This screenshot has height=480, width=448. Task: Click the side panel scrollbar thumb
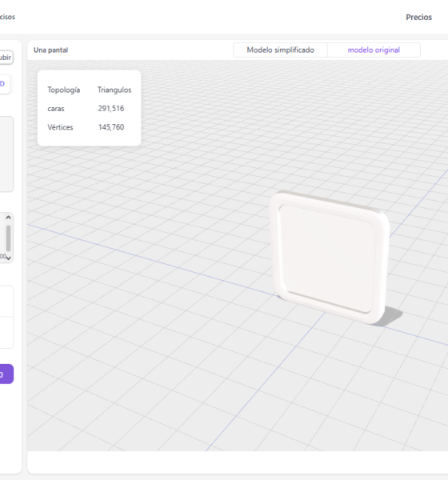click(8, 238)
